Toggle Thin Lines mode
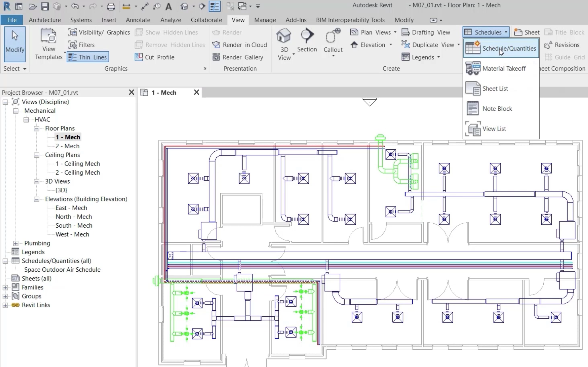The height and width of the screenshot is (367, 588). click(88, 57)
